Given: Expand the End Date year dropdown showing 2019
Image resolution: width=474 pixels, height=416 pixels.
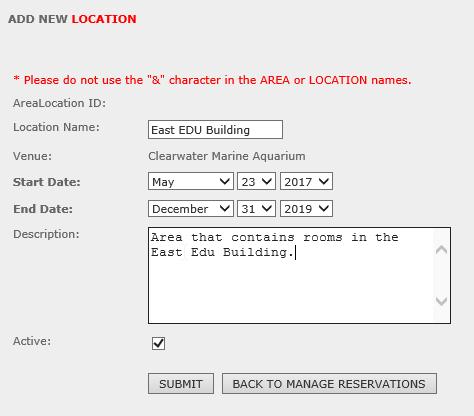Looking at the screenshot, I should pyautogui.click(x=306, y=209).
